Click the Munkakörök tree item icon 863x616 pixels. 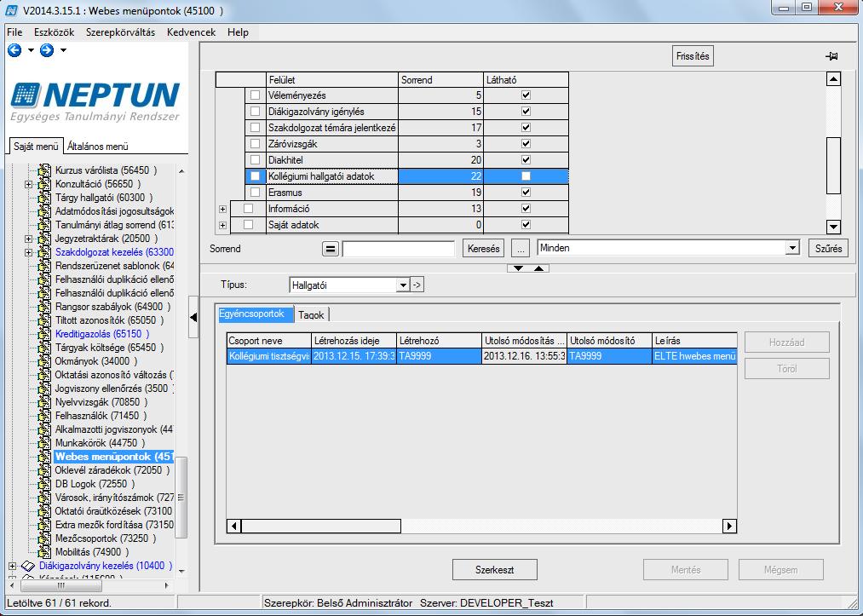click(44, 443)
